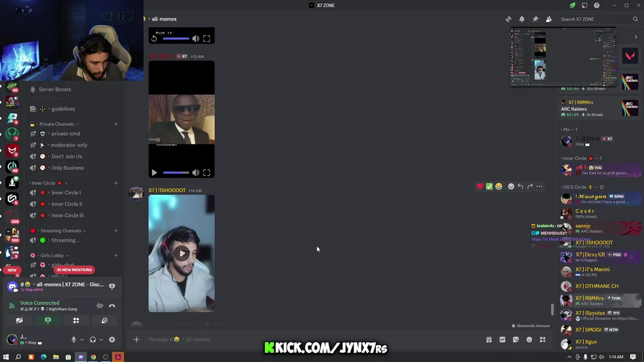Click the message attachment plus button
The height and width of the screenshot is (362, 644).
tap(136, 339)
